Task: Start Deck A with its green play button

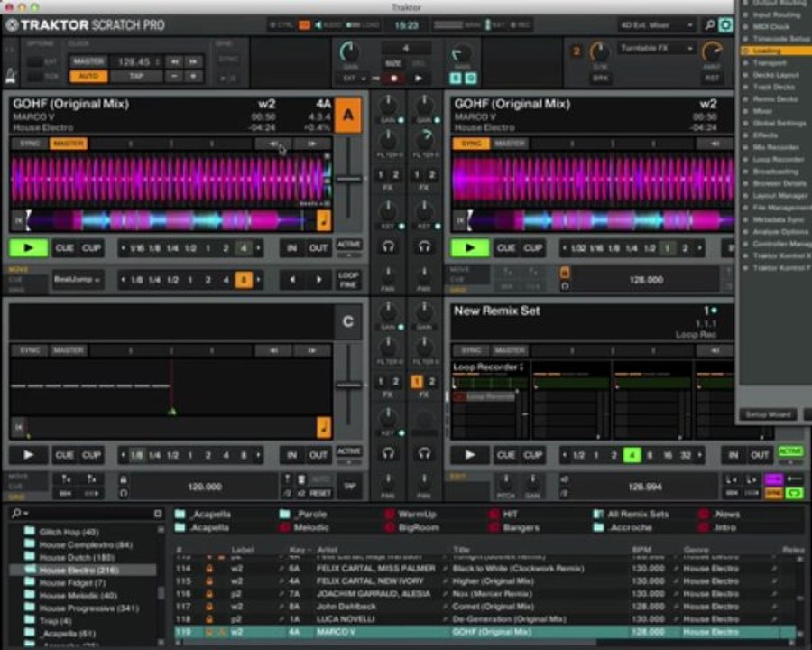Action: [x=29, y=247]
